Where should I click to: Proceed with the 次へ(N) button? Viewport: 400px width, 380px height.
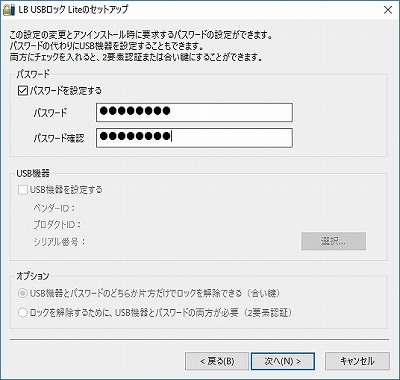[283, 361]
